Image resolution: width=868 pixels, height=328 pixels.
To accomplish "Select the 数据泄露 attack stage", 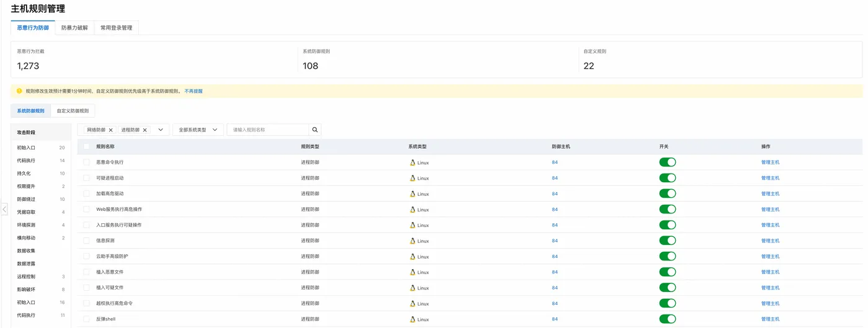I will [x=41, y=264].
